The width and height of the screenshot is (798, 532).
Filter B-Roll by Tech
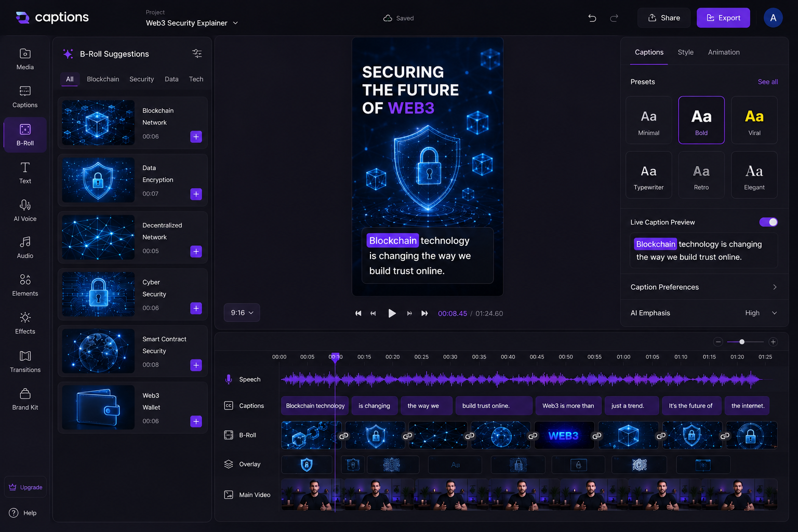pos(196,79)
